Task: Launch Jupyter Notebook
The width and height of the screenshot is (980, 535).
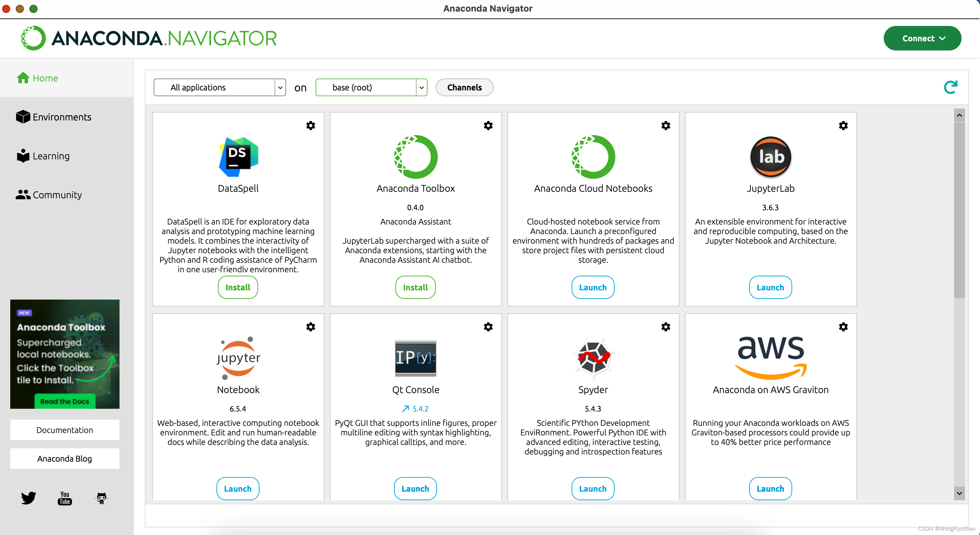Action: coord(238,489)
